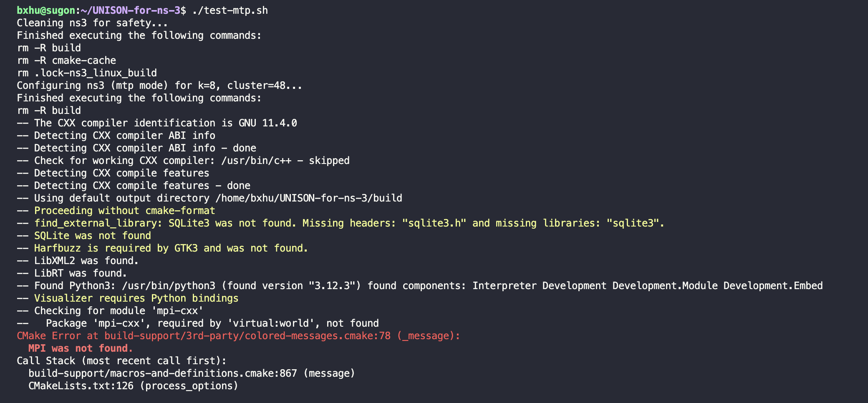Click the macros-and-definitions.cmake:867 call stack entry
Image resolution: width=868 pixels, height=403 pixels.
point(163,373)
